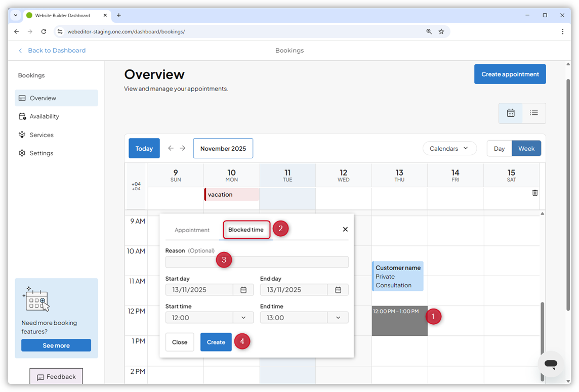Toggle Week view on
The height and width of the screenshot is (392, 579).
click(526, 148)
